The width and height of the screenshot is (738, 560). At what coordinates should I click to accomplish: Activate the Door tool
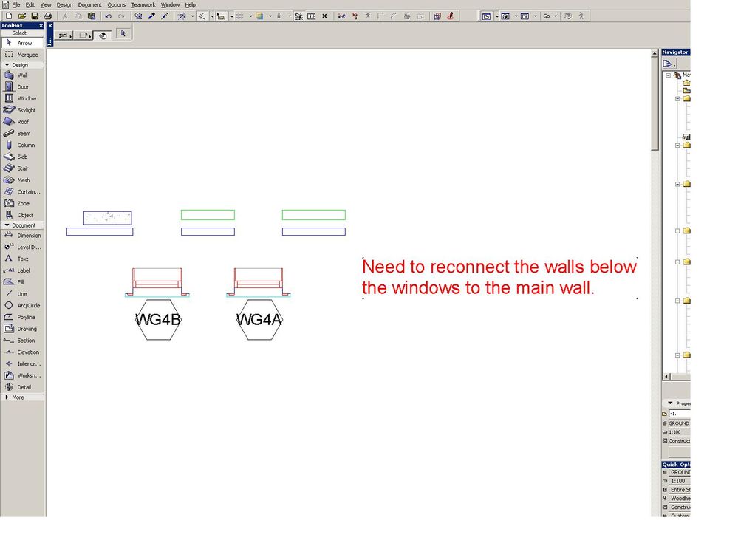point(22,86)
